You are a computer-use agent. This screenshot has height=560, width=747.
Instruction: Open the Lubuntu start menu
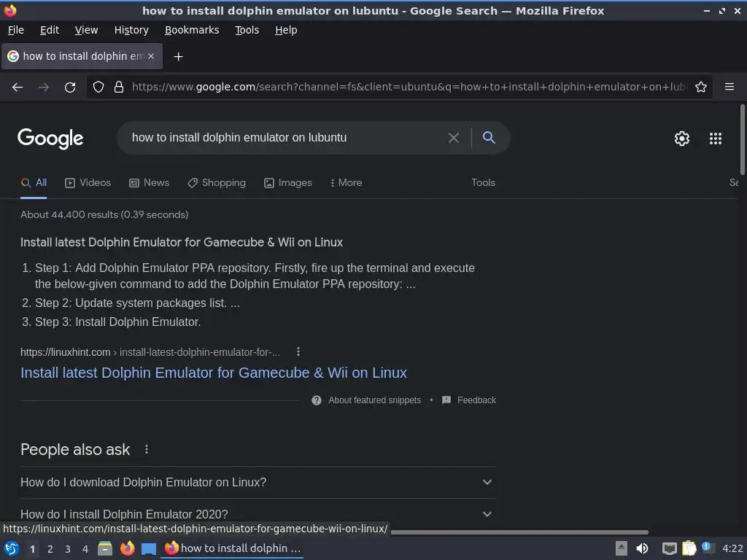tap(12, 548)
